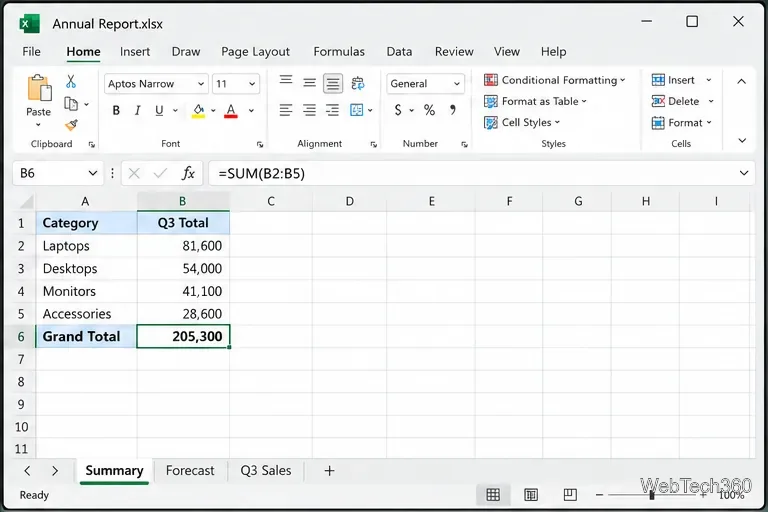The height and width of the screenshot is (512, 768).
Task: Toggle bottom align in the Alignment group
Action: [x=333, y=84]
